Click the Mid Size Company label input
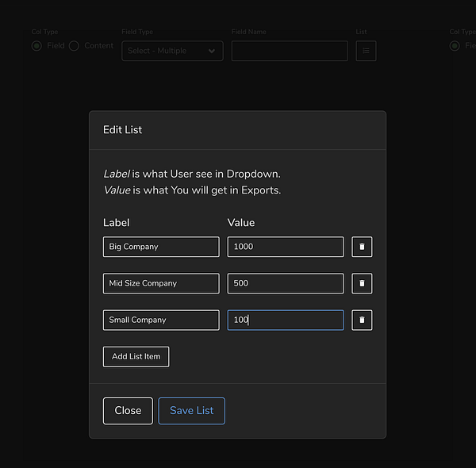The width and height of the screenshot is (476, 468). (161, 283)
